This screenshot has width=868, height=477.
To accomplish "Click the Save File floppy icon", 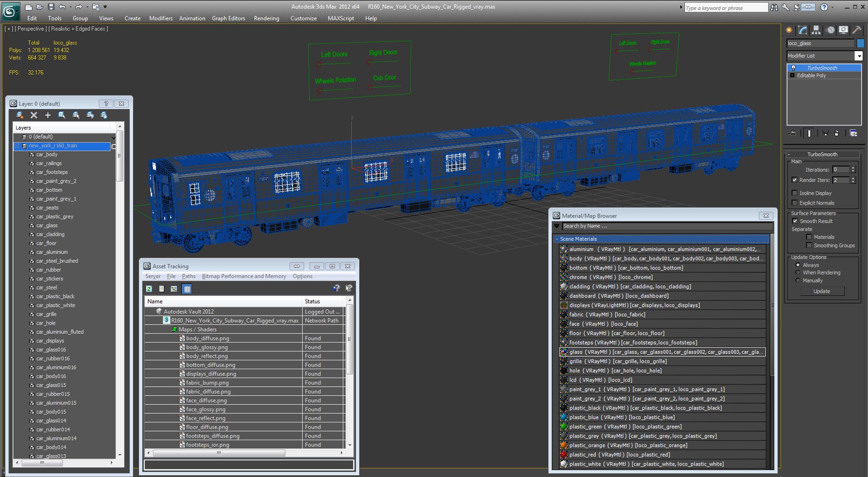I will [51, 7].
